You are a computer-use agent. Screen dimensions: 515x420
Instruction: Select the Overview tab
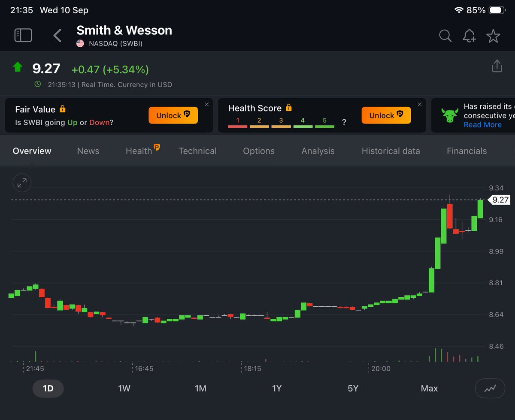click(x=32, y=151)
